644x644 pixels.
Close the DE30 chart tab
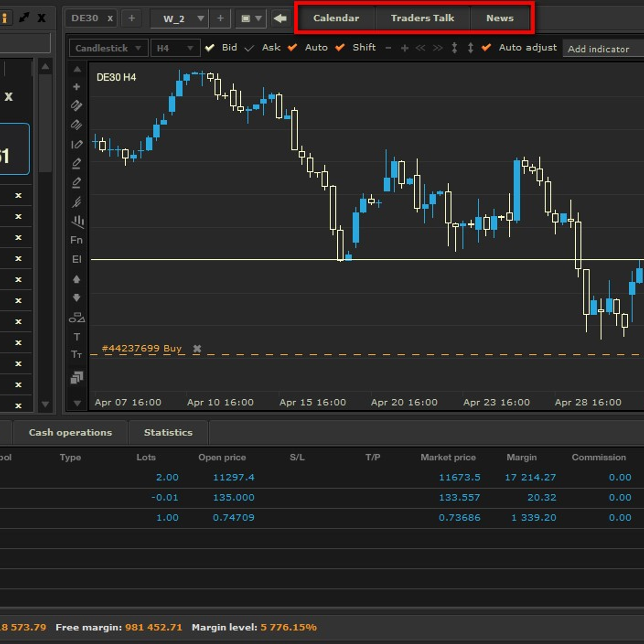coord(110,19)
